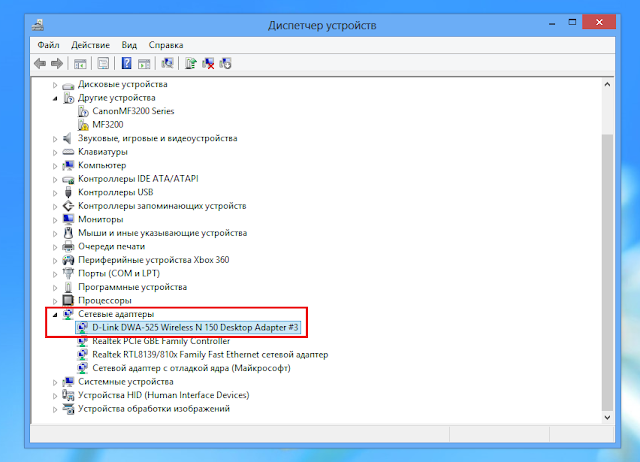Click the Realtek PCIe GBE controller icon
Screen dimensions: 640x462
(x=82, y=341)
